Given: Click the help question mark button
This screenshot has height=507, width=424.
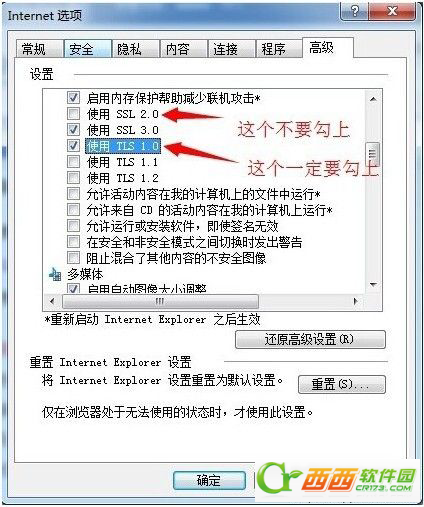Looking at the screenshot, I should [355, 12].
